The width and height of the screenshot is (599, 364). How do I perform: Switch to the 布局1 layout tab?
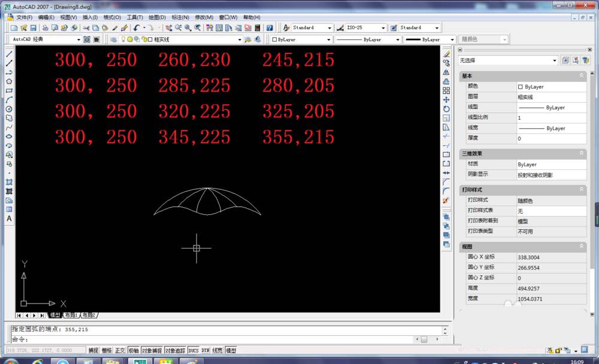[71, 315]
